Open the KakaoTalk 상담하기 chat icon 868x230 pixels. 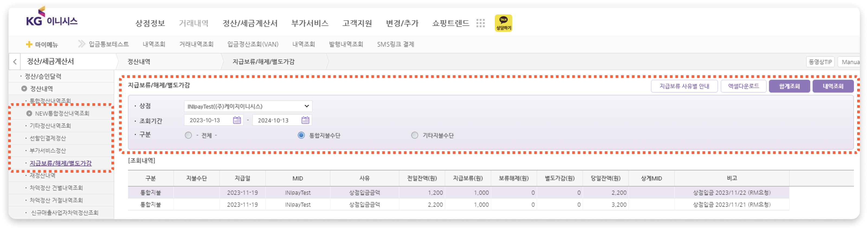pos(503,23)
